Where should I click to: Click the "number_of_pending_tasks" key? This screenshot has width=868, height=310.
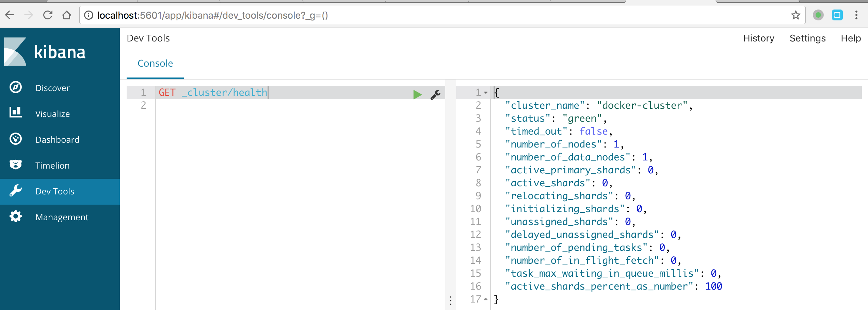click(x=576, y=248)
